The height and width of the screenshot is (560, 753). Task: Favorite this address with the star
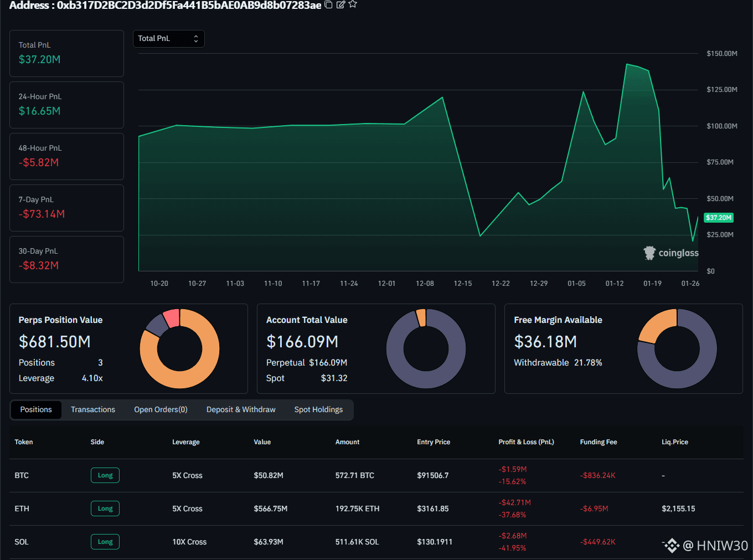tap(353, 4)
